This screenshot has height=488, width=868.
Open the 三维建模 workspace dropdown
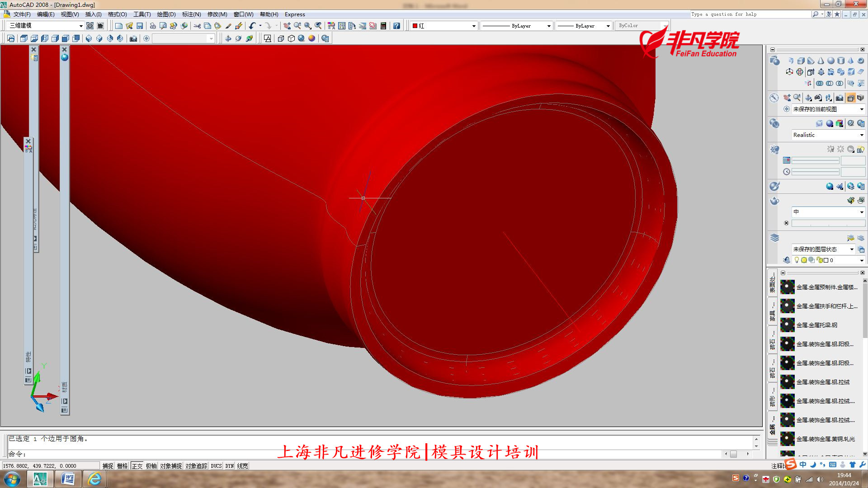[x=46, y=26]
